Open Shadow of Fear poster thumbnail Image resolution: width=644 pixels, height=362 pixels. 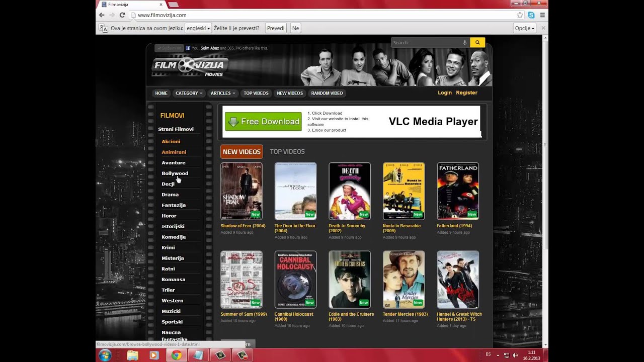pyautogui.click(x=242, y=191)
